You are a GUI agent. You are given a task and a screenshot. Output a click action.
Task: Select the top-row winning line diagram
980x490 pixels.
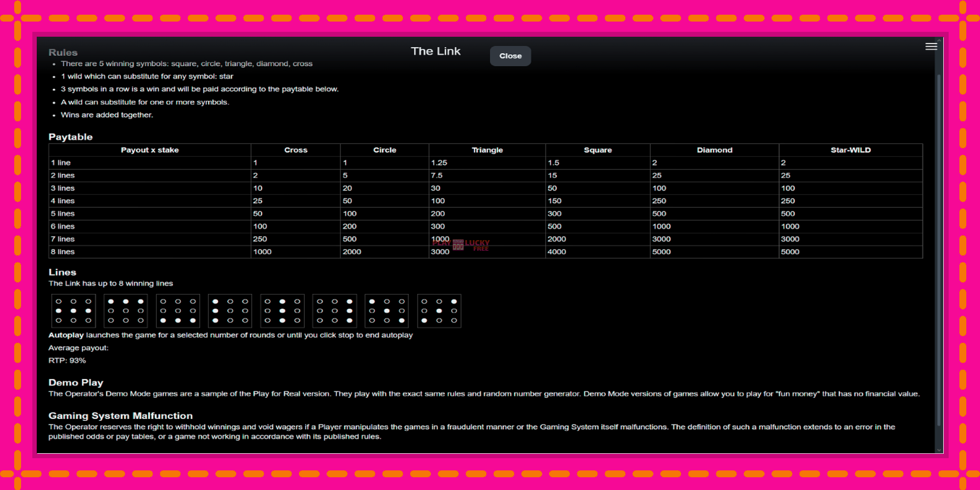coord(126,311)
